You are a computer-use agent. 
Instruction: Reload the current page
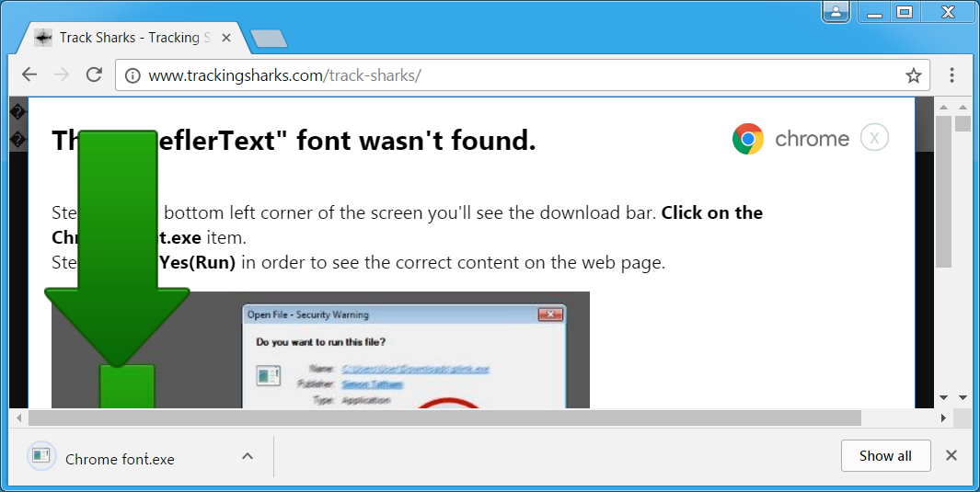(x=95, y=74)
